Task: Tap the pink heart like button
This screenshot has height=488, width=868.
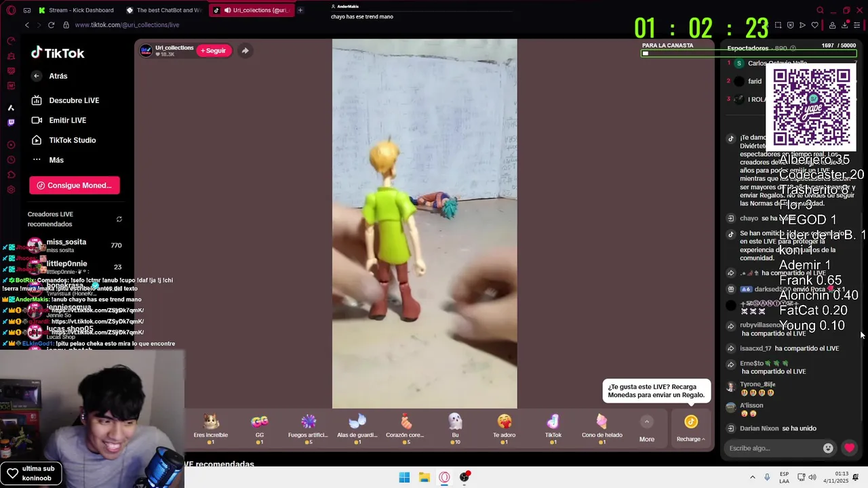Action: (x=849, y=448)
